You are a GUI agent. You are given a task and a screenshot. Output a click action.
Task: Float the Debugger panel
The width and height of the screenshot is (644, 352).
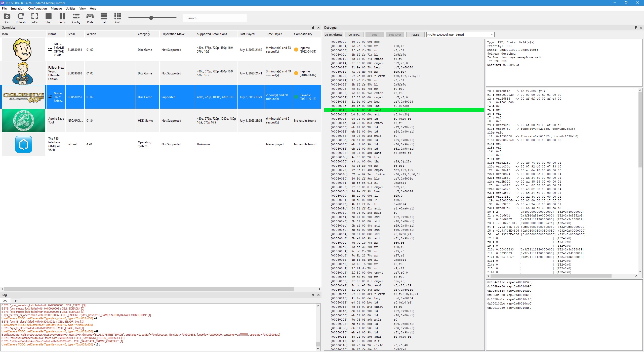[x=636, y=28]
